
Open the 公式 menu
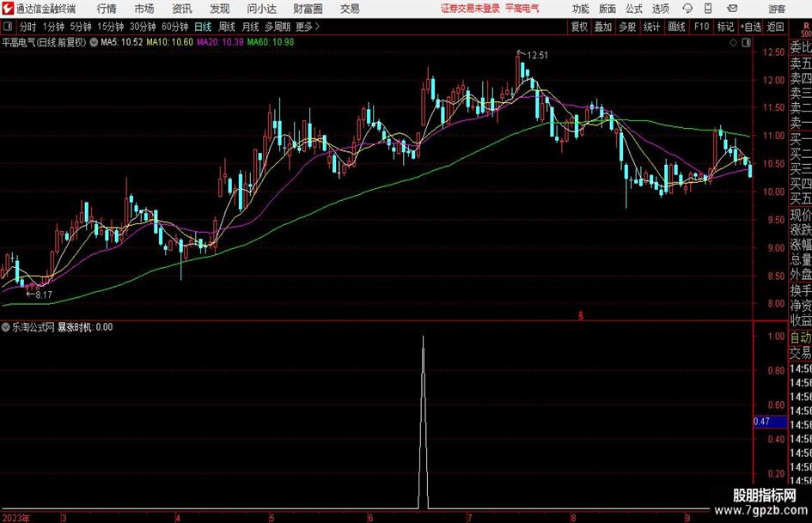(x=634, y=9)
